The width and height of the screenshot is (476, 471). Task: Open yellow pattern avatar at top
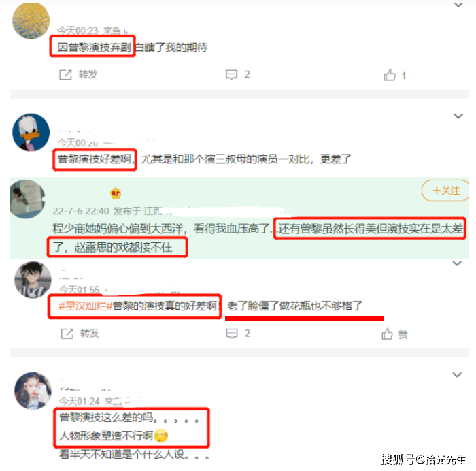click(x=31, y=20)
